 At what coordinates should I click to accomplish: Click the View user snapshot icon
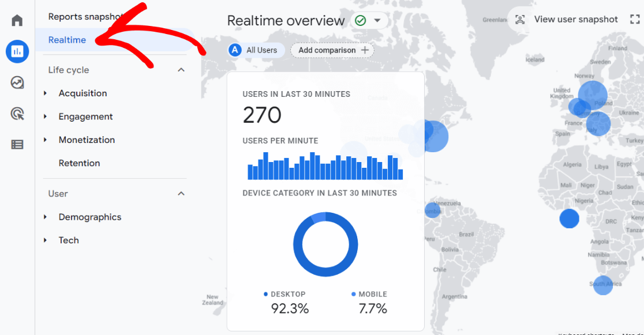point(520,19)
